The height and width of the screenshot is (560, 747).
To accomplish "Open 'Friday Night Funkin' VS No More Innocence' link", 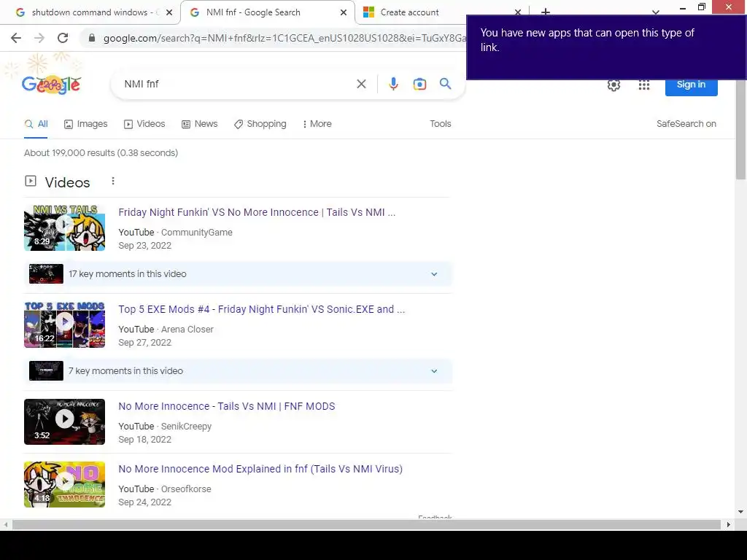I will click(257, 212).
